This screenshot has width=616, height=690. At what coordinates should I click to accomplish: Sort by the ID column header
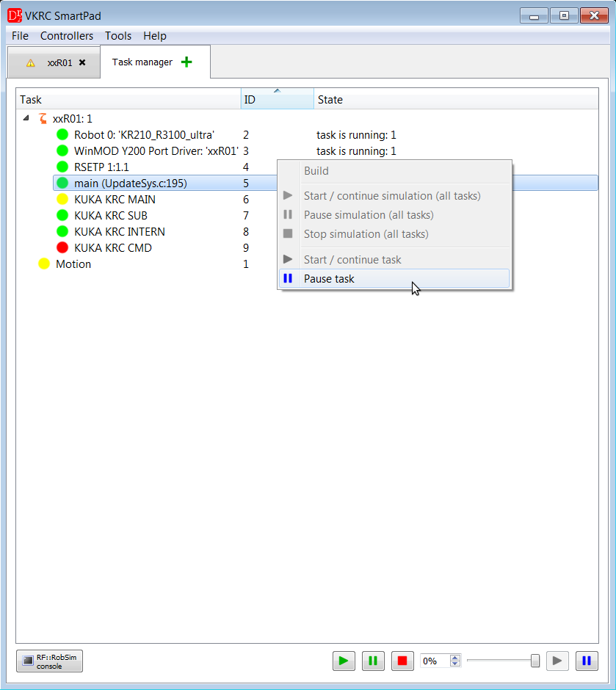pyautogui.click(x=278, y=99)
